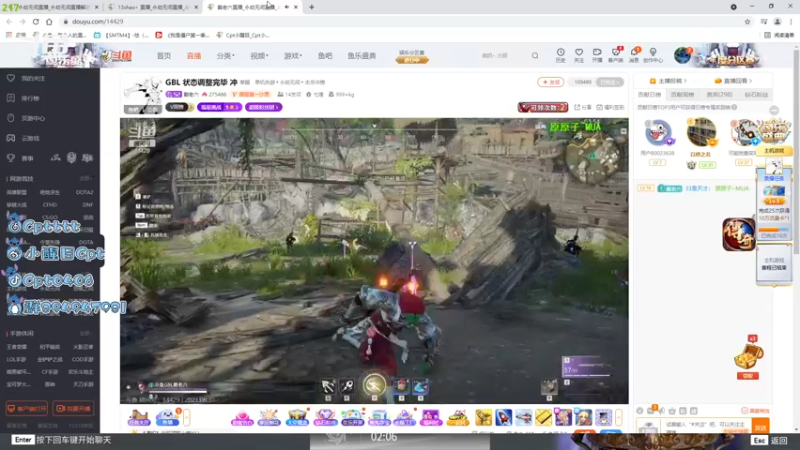Claim the treasure chest 领取 button

pyautogui.click(x=747, y=376)
